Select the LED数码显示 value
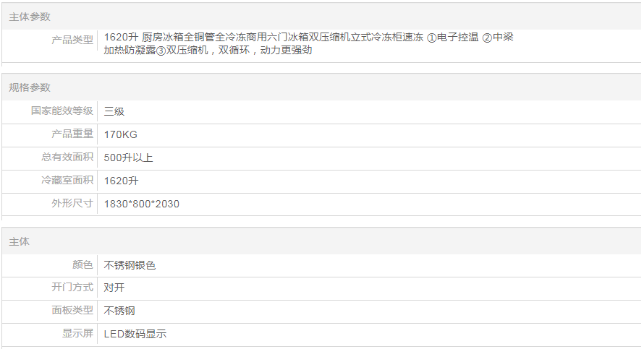Screen dimensions: 644x349 pyautogui.click(x=135, y=334)
